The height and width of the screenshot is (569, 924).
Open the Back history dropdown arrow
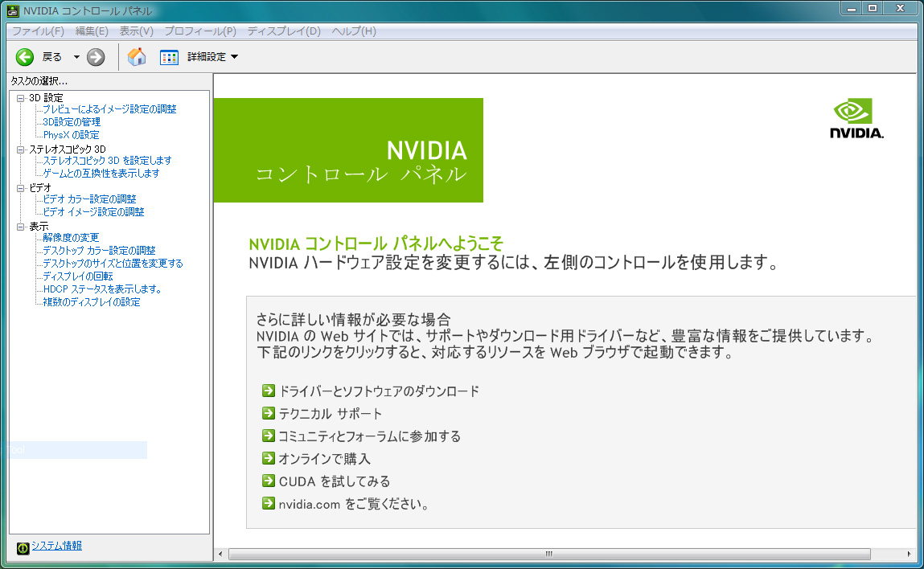click(x=76, y=57)
